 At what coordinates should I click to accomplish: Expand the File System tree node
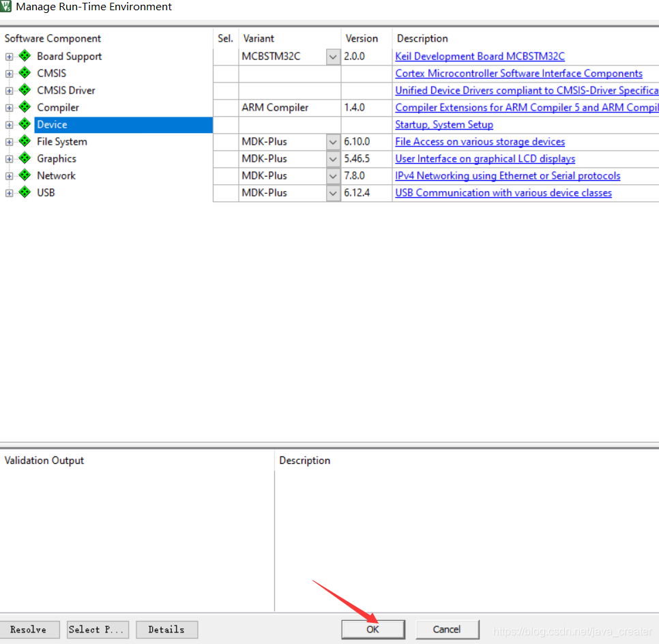click(x=9, y=142)
